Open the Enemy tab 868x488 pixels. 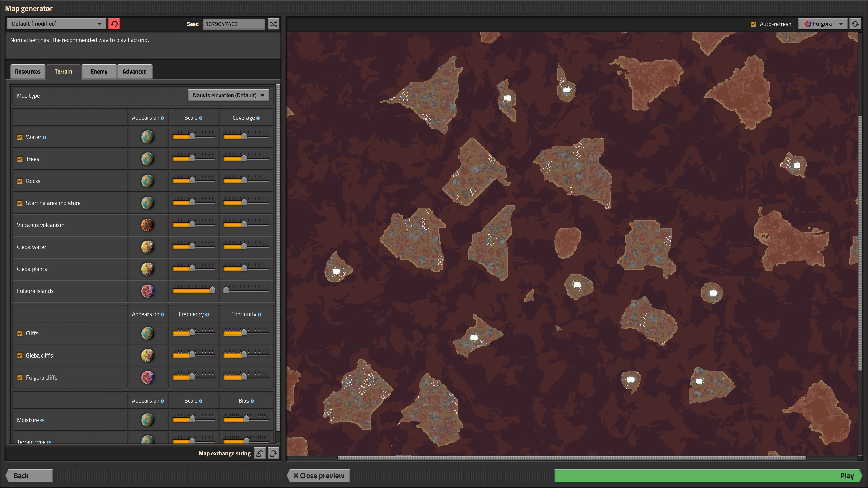99,72
